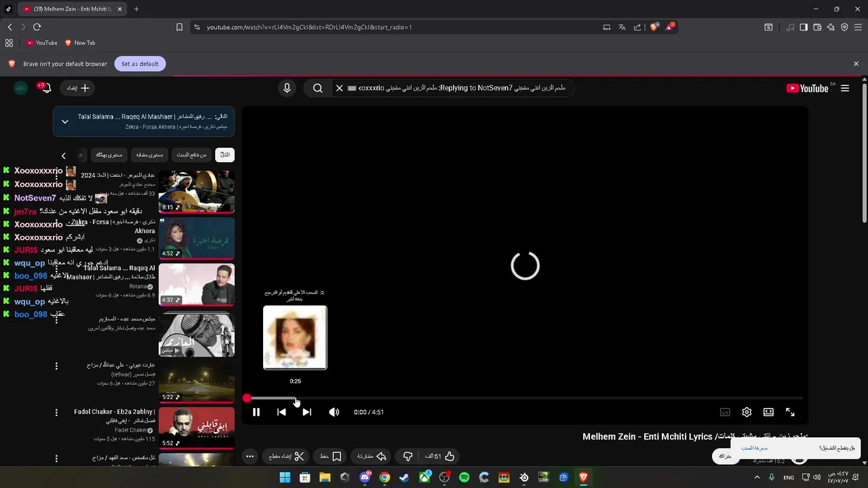This screenshot has height=488, width=868.
Task: Open the YouTube guide hamburger menu
Action: click(845, 88)
